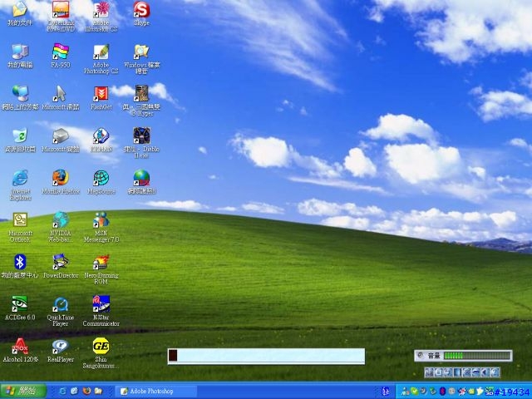Click the language bar icon on the taskbar
This screenshot has width=532, height=399.
coord(386,392)
